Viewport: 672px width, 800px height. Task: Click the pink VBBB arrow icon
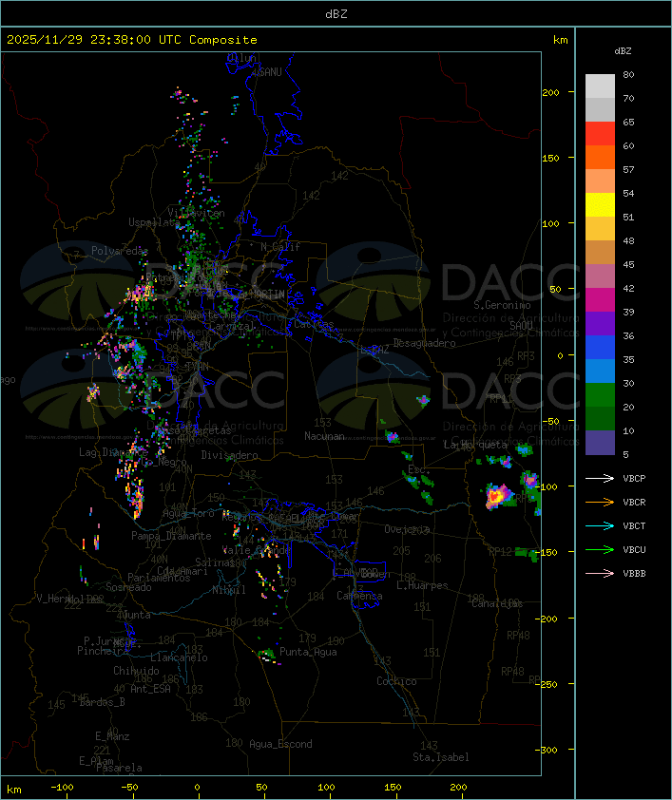tap(600, 574)
